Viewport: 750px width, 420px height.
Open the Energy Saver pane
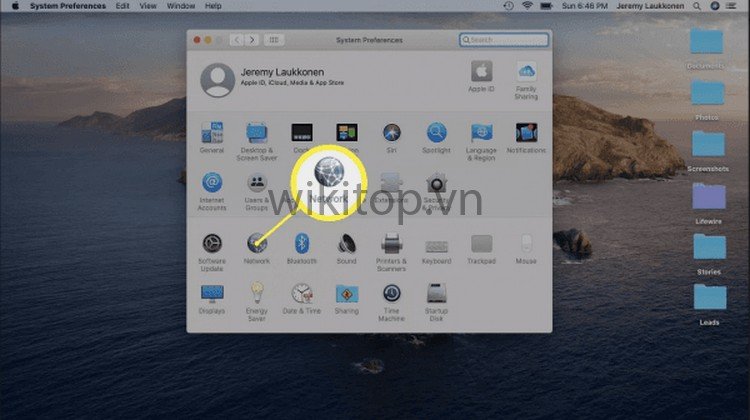[256, 294]
